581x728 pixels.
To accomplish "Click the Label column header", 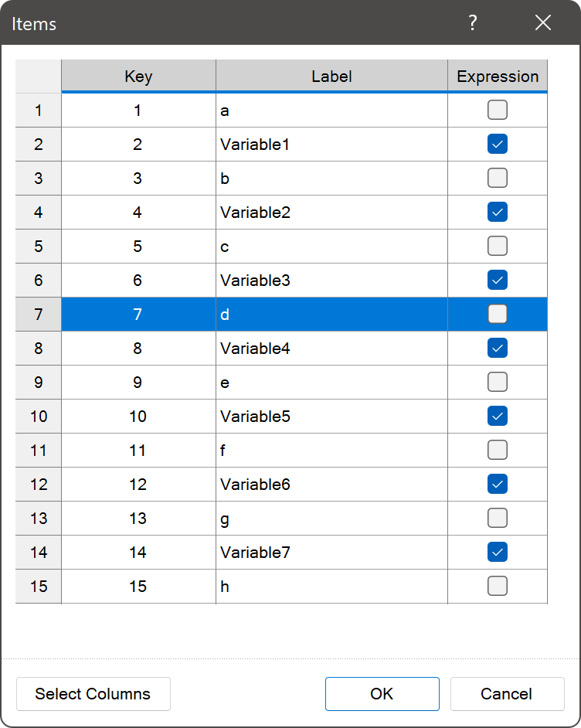I will [x=331, y=77].
